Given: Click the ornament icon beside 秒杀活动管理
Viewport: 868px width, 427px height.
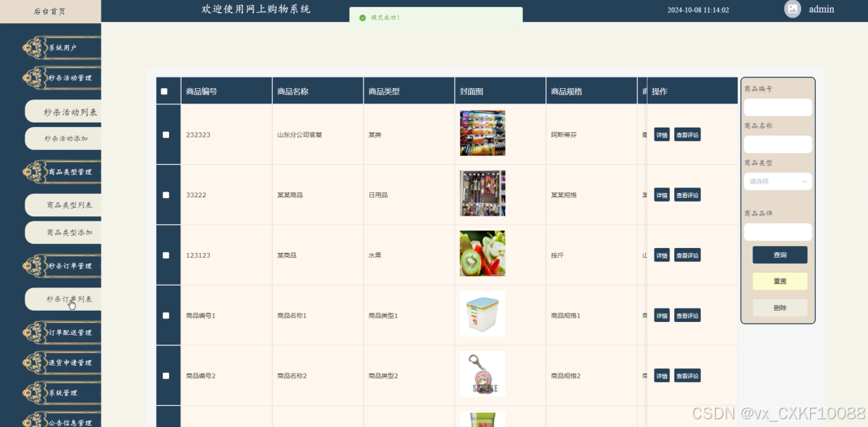Looking at the screenshot, I should [x=35, y=78].
